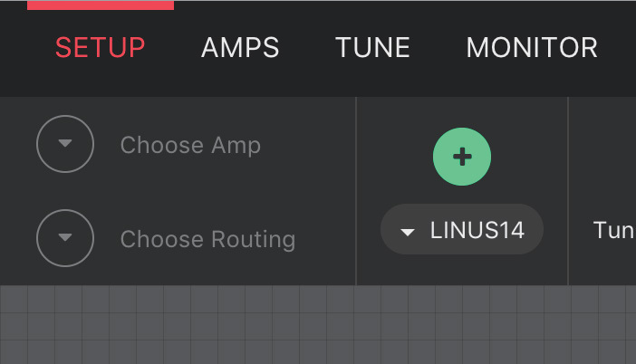
Task: Click an empty cell on the grid canvas
Action: [313, 327]
